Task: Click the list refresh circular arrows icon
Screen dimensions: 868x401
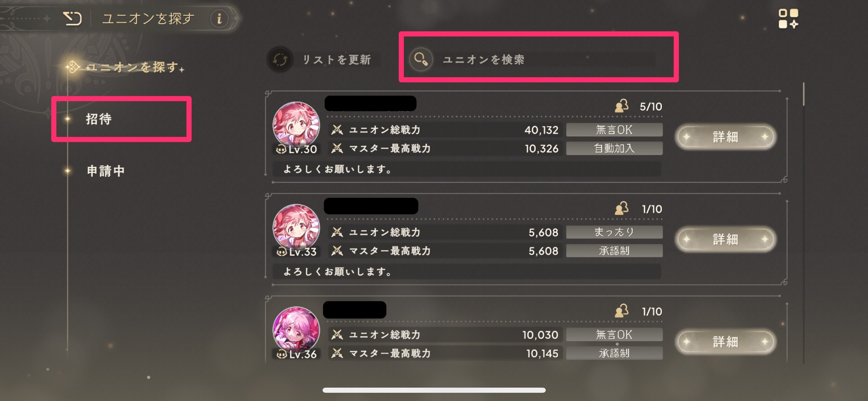Action: (280, 60)
